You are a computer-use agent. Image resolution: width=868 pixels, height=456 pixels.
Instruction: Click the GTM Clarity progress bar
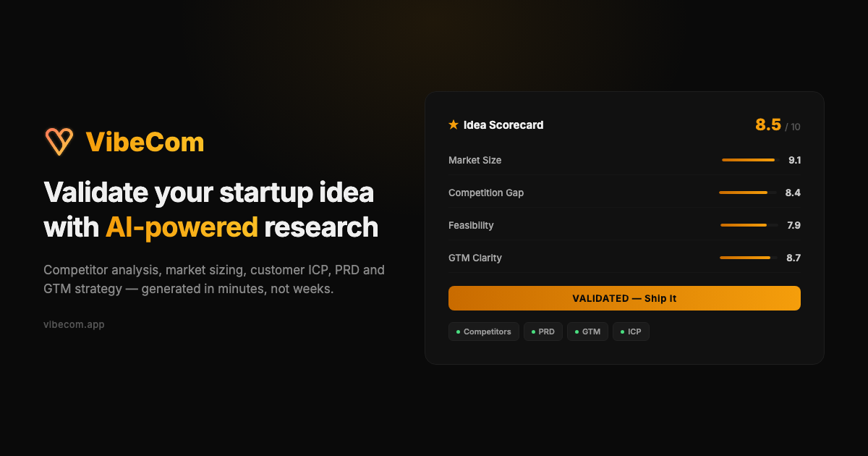[748, 257]
